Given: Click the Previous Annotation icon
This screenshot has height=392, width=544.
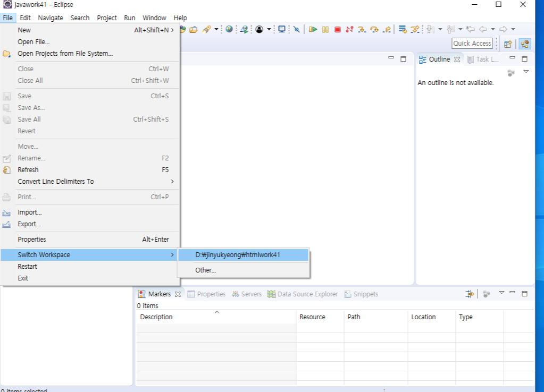Looking at the screenshot, I should coord(450,29).
